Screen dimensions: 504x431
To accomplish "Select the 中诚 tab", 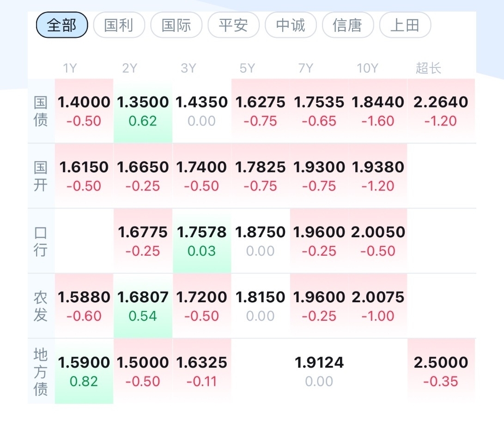I will [291, 25].
